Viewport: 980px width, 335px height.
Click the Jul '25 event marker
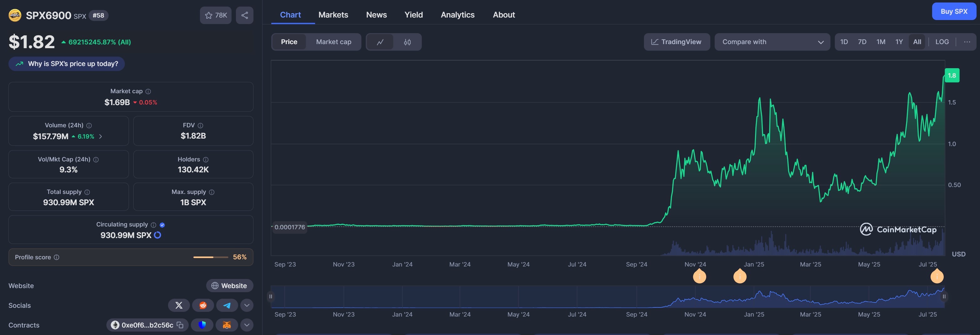pyautogui.click(x=937, y=276)
